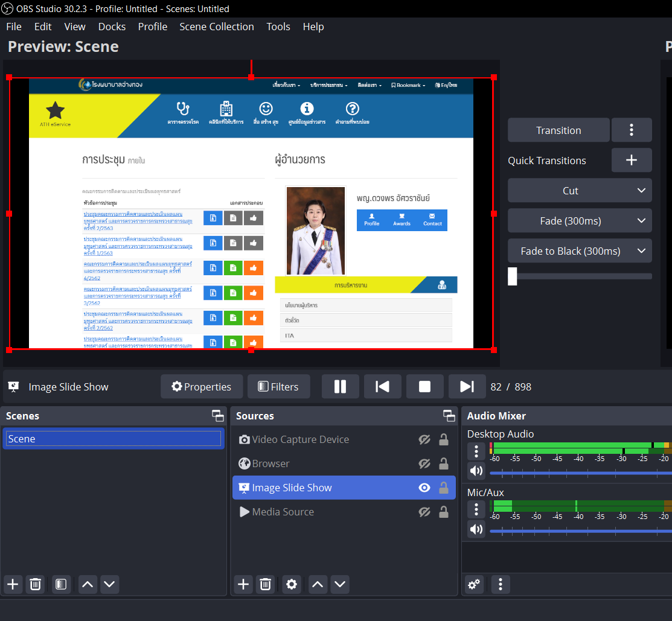Add a new scene
This screenshot has width=672, height=621.
[x=13, y=584]
